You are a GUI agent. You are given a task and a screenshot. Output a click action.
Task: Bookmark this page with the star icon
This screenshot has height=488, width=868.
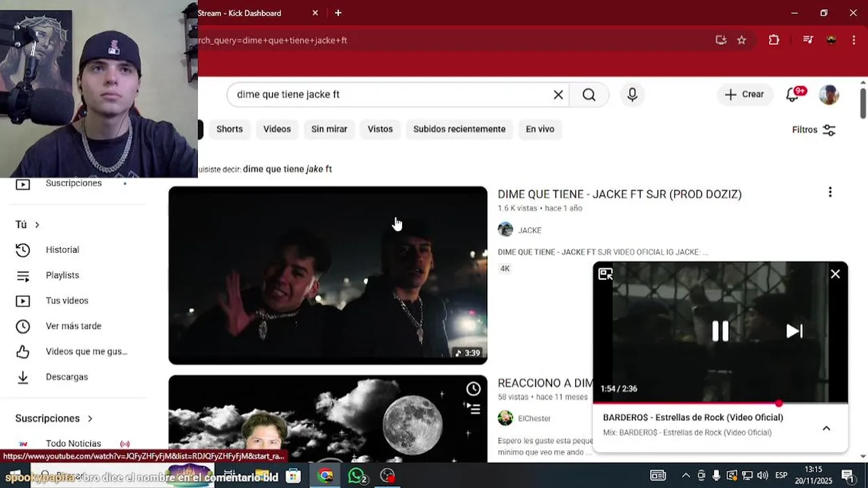[x=741, y=40]
